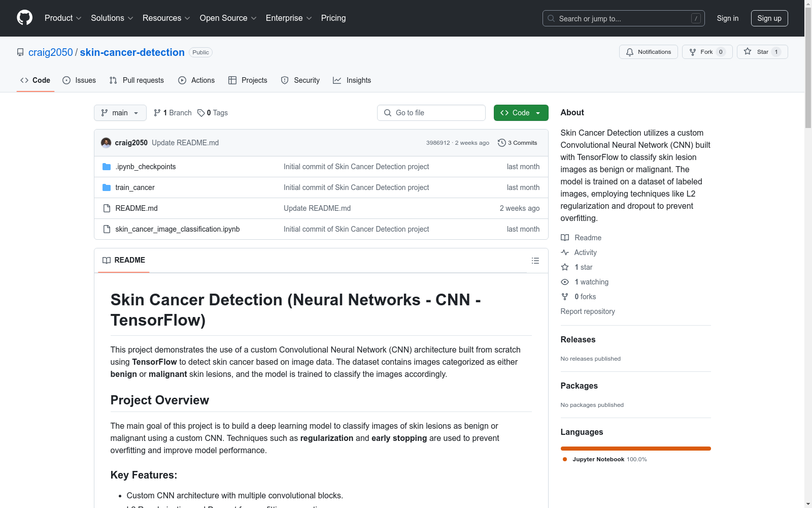
Task: Open the README.md row's Update README.md commit
Action: point(317,208)
